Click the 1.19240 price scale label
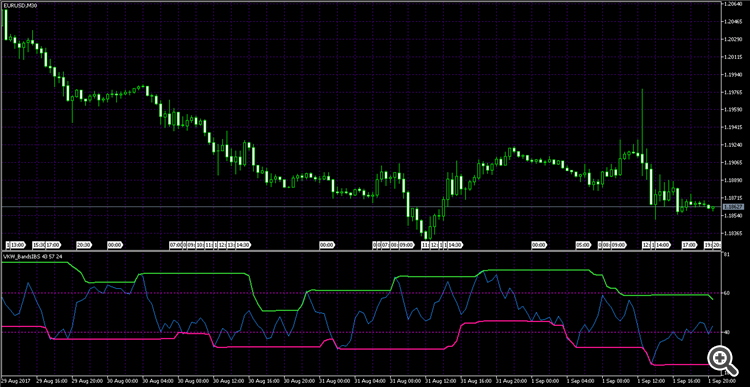The image size is (750, 387). [733, 145]
